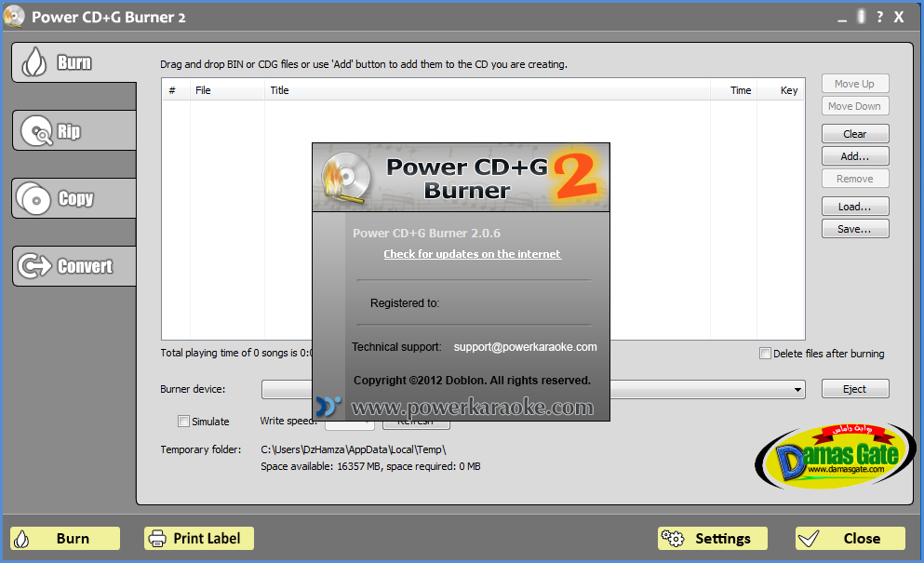This screenshot has height=563, width=924.
Task: Open Load... playlist dialog
Action: pyautogui.click(x=855, y=207)
